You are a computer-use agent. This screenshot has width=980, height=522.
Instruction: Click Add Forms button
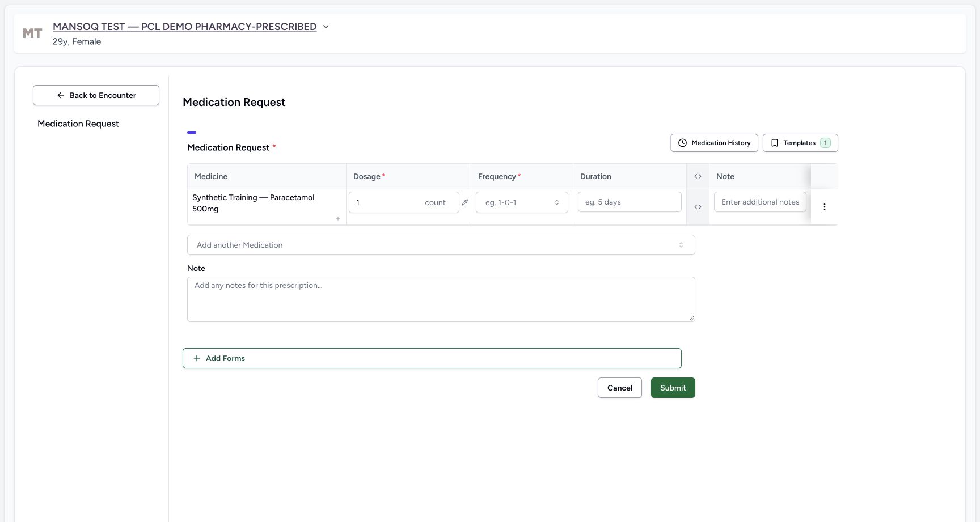[432, 358]
